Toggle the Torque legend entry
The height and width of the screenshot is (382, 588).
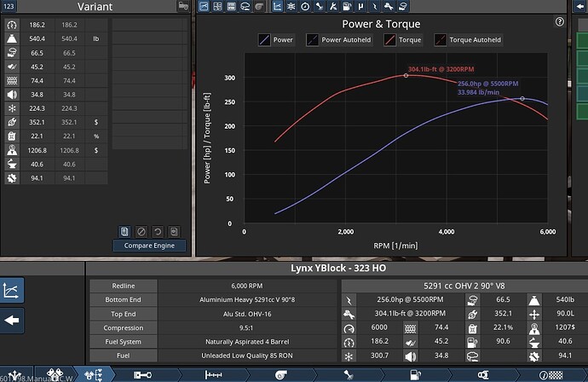coord(403,40)
